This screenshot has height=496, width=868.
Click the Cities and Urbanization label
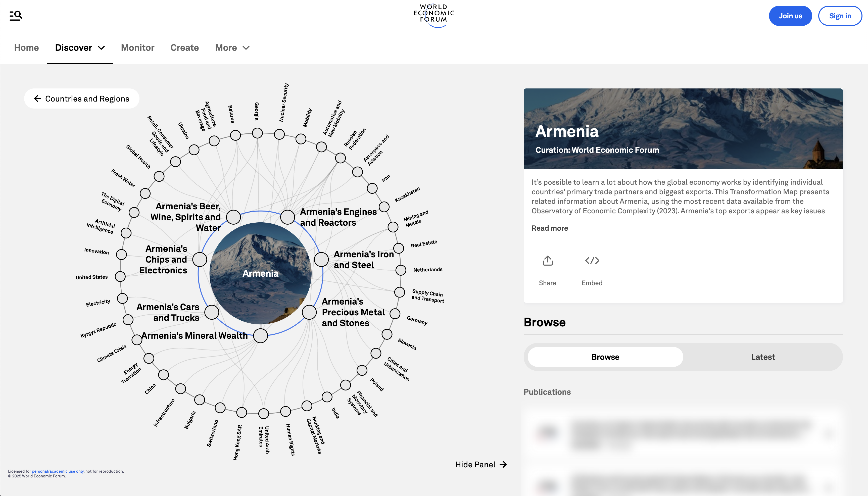[x=397, y=369]
